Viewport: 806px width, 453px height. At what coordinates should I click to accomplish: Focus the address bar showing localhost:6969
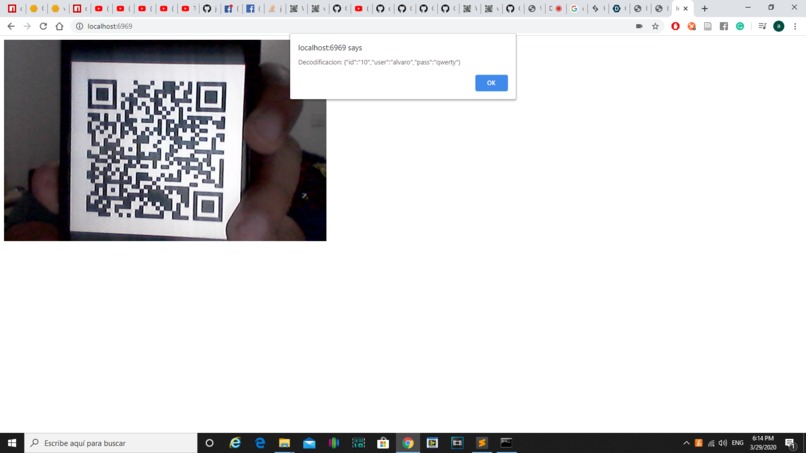tap(355, 26)
